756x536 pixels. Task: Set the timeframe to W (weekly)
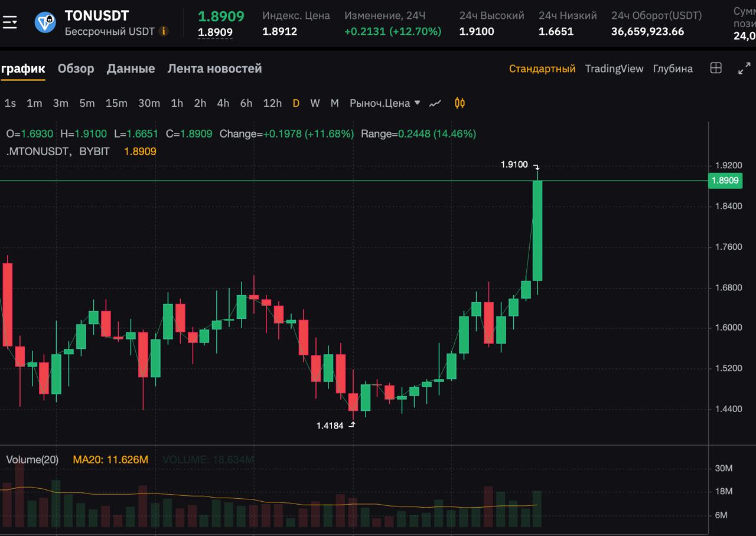pos(315,103)
